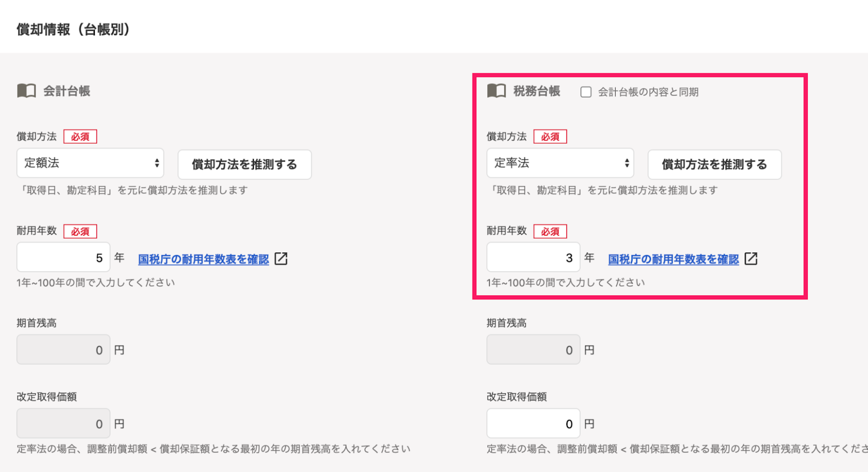
Task: Click 改定取得価額 label in 税務台帳
Action: pos(516,397)
